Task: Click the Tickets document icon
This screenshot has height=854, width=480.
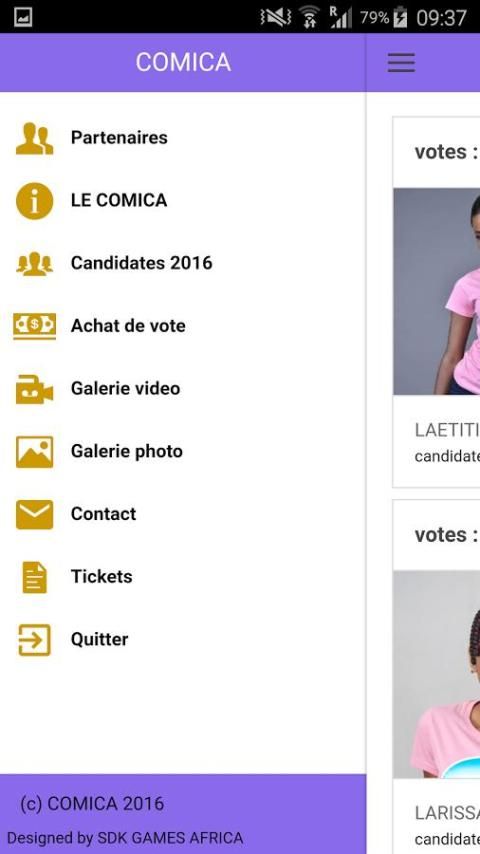Action: click(x=34, y=577)
